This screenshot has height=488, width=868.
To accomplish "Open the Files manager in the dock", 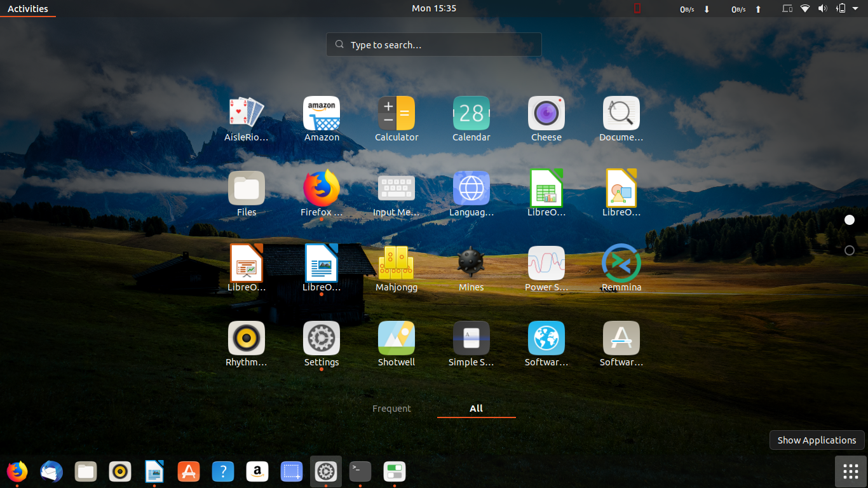I will (86, 471).
